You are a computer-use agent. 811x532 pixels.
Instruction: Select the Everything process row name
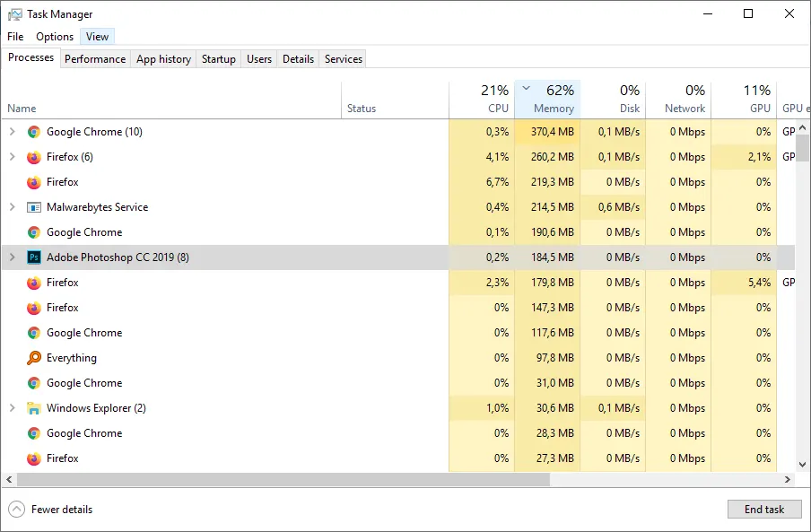[x=72, y=358]
